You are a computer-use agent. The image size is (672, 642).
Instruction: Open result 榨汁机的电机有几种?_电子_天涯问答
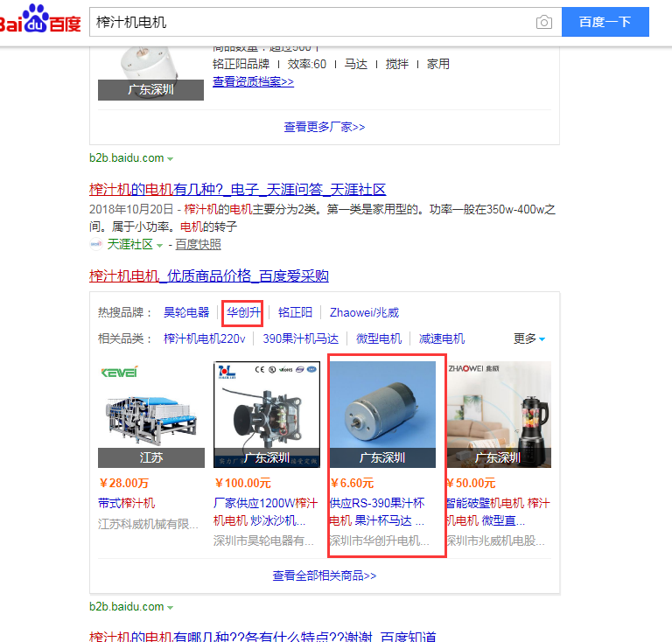[x=237, y=189]
